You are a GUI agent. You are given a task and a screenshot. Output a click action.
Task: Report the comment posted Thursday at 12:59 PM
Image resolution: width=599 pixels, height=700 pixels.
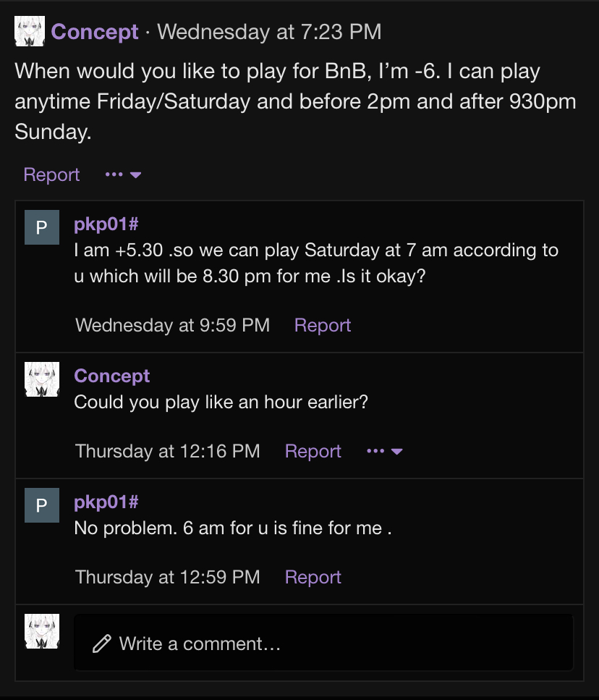313,577
